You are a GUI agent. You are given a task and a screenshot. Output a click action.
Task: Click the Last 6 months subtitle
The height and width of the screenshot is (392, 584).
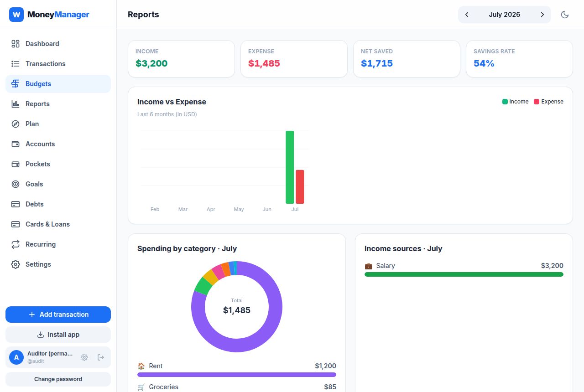click(167, 114)
